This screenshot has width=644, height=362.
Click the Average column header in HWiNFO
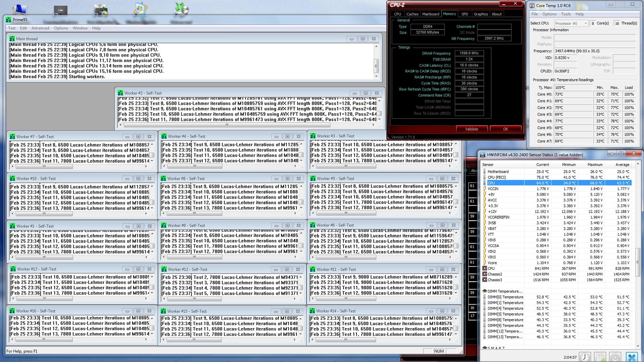(618, 165)
